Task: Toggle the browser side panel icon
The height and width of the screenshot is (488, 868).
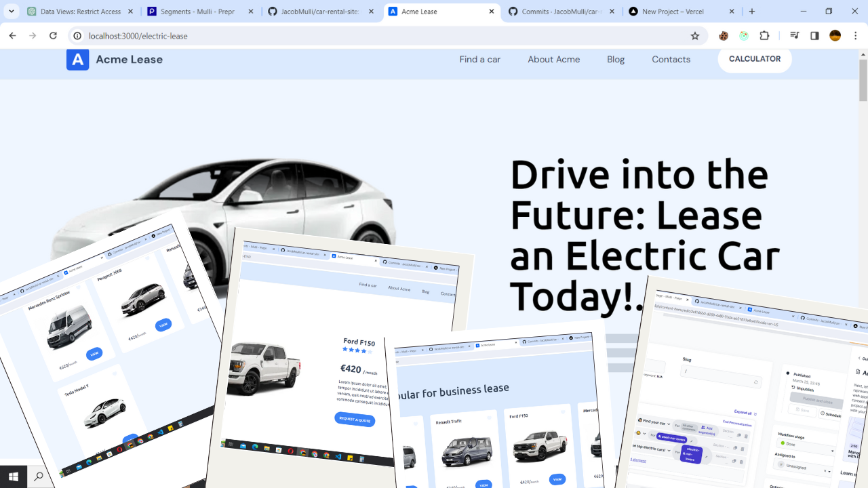Action: coord(814,36)
